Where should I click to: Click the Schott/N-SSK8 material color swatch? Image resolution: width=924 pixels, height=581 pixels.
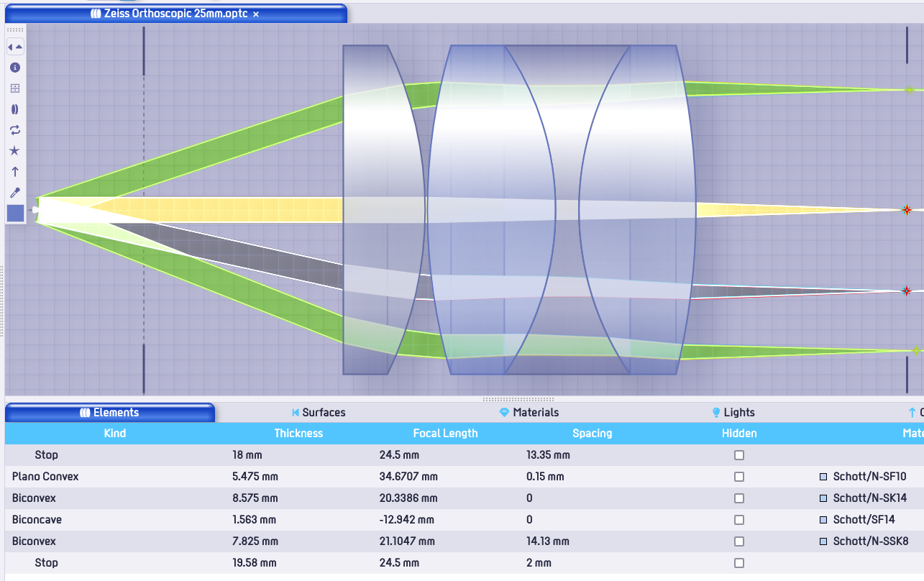pyautogui.click(x=823, y=541)
